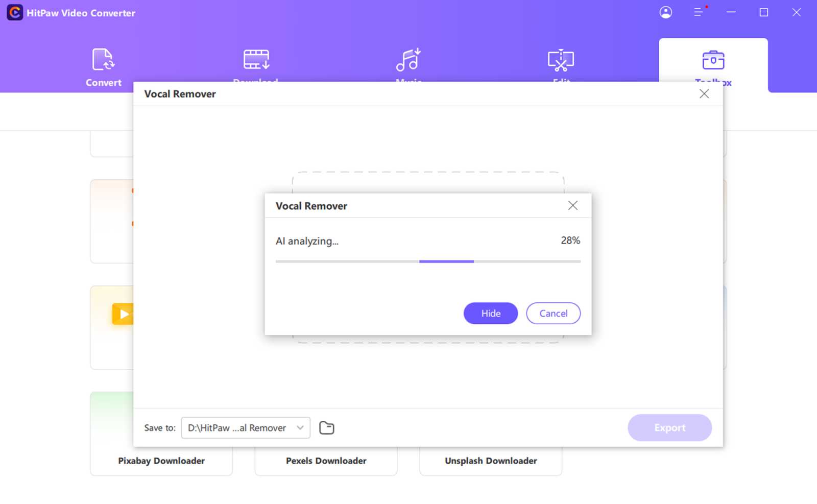Close the Vocal Remover window
Viewport: 817px width, 504px height.
pos(704,93)
